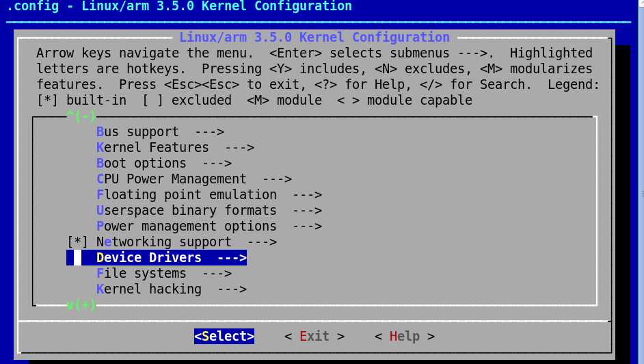
Task: Click the '[ ] excluded' legend text
Action: click(187, 101)
